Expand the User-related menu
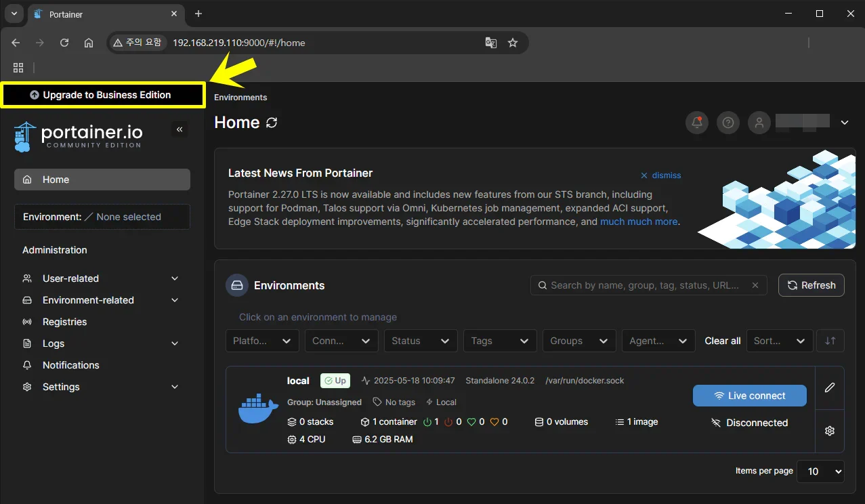Viewport: 865px width, 504px height. tap(102, 278)
